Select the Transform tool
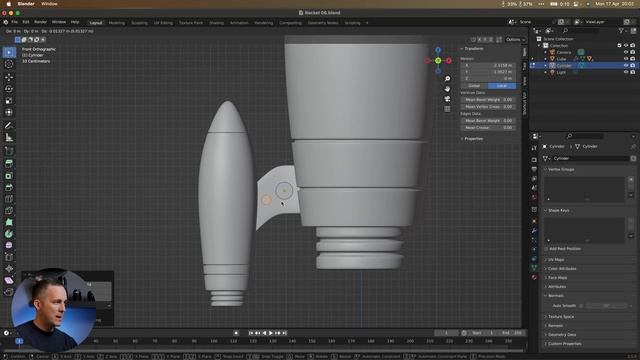Screen dimensions: 640x360 (9, 113)
